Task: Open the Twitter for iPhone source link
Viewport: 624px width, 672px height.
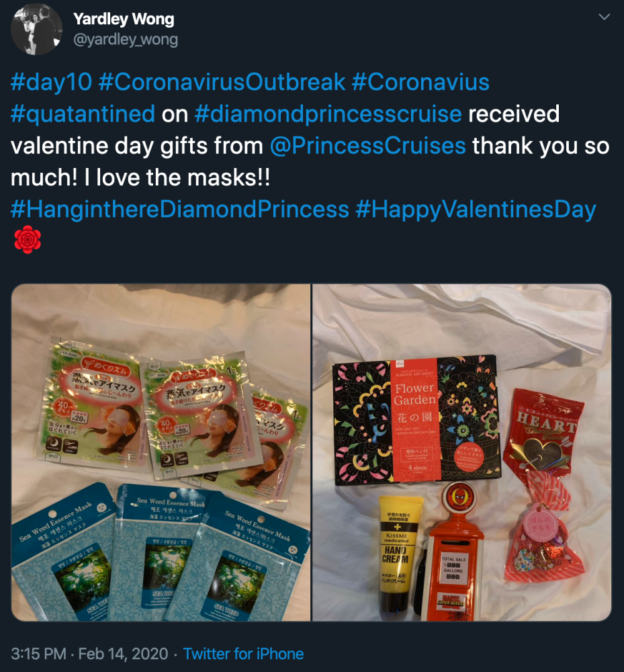Action: [x=243, y=654]
